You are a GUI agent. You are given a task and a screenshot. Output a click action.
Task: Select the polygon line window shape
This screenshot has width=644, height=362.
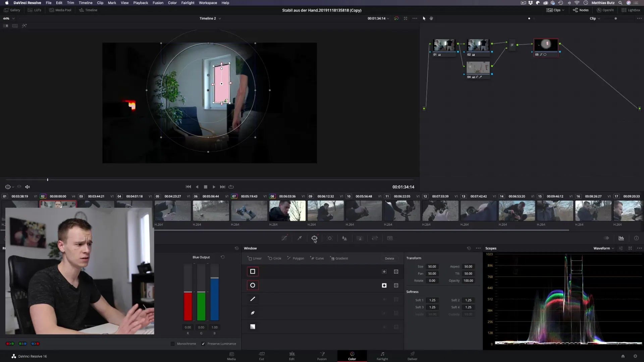click(253, 299)
